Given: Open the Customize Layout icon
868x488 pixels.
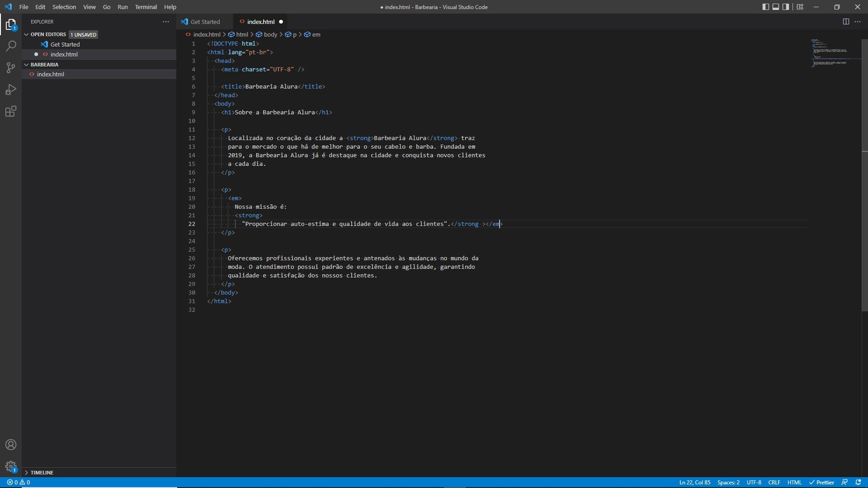Looking at the screenshot, I should (800, 7).
